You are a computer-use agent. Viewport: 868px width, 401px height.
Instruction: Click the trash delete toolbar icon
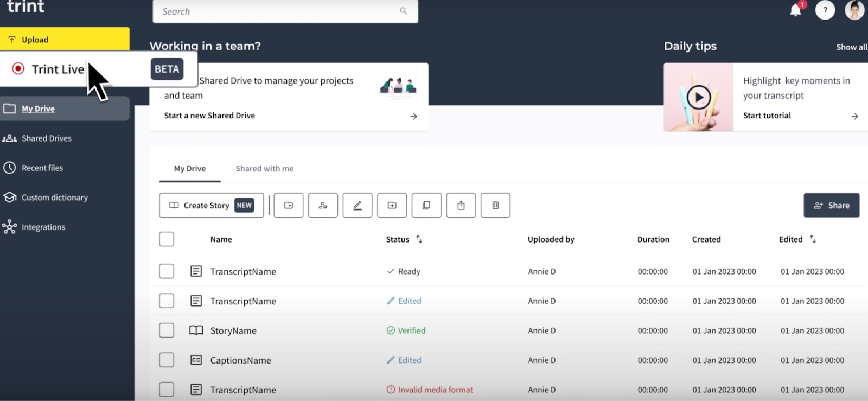click(495, 205)
